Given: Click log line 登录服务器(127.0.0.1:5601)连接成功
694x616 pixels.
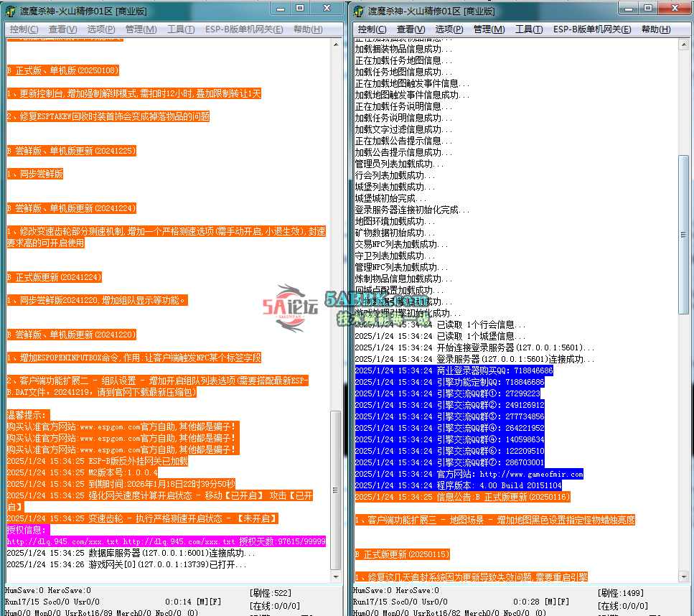Looking at the screenshot, I should (474, 359).
